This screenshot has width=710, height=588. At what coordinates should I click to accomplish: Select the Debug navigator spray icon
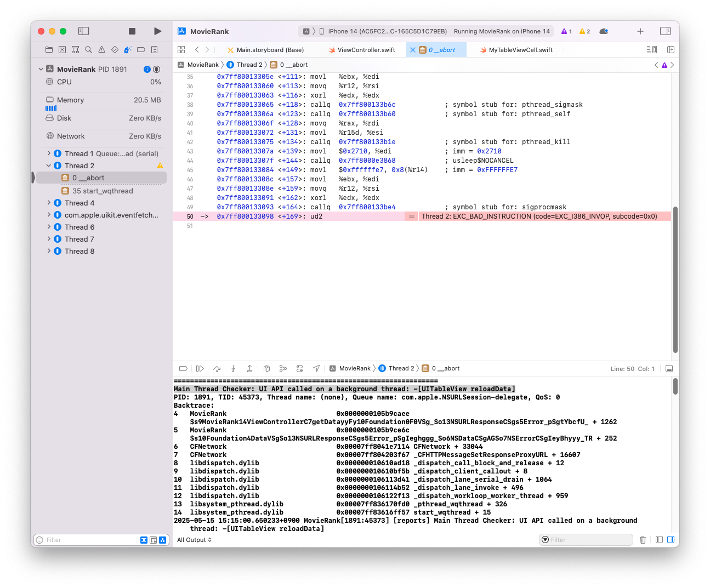tap(128, 50)
